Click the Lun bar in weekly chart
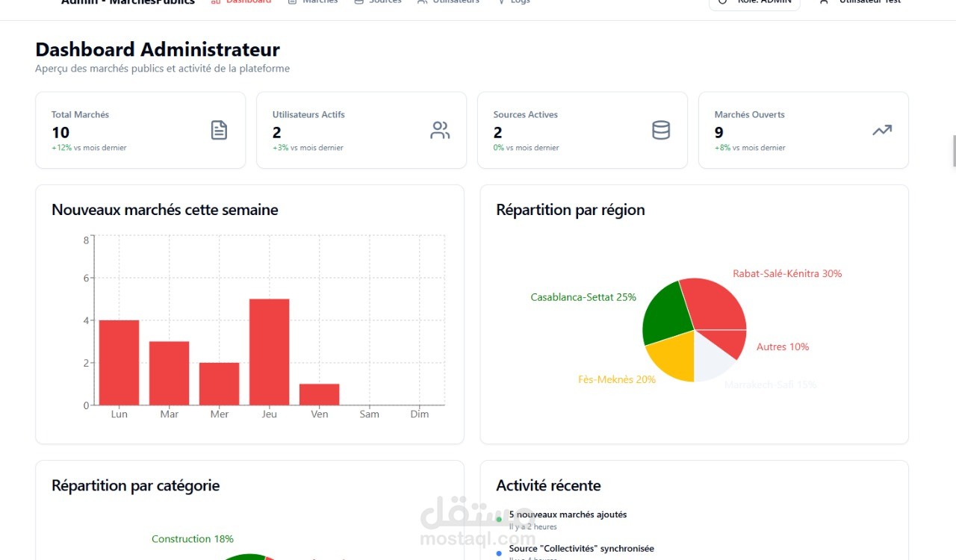The image size is (956, 560). (x=119, y=363)
